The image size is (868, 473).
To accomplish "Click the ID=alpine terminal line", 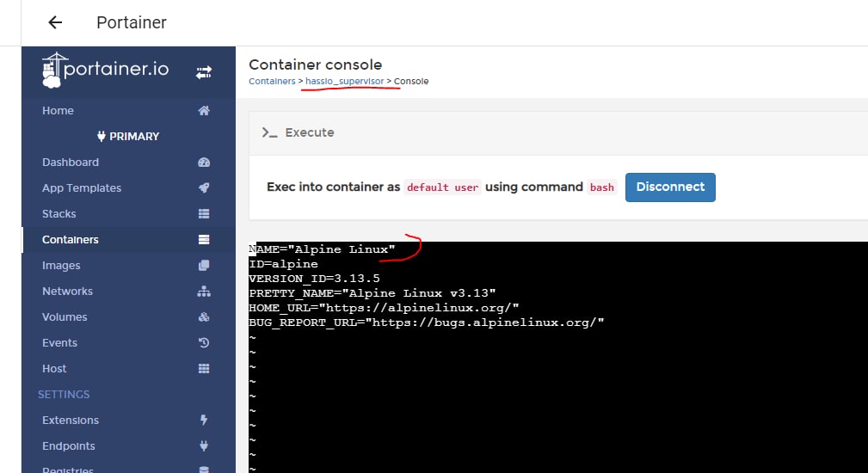I will pyautogui.click(x=283, y=264).
